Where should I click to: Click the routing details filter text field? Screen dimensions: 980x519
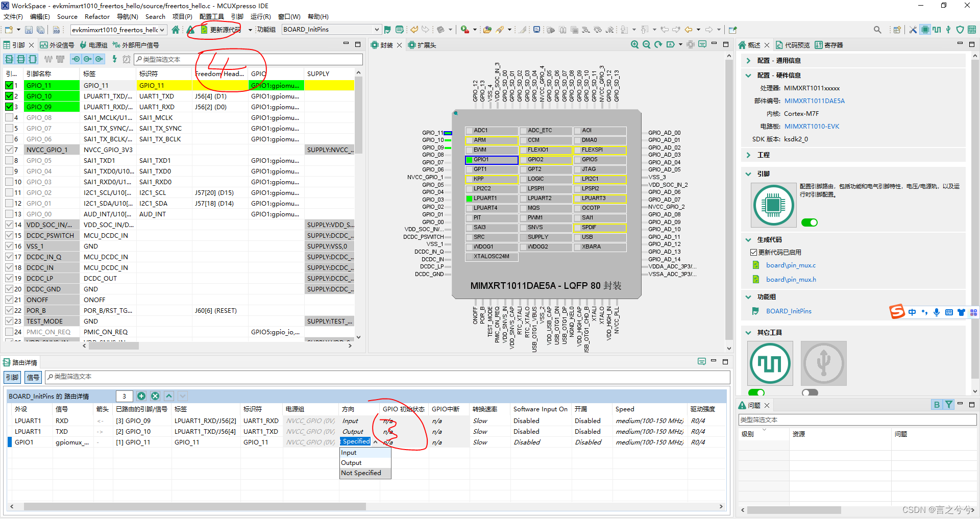click(x=387, y=377)
